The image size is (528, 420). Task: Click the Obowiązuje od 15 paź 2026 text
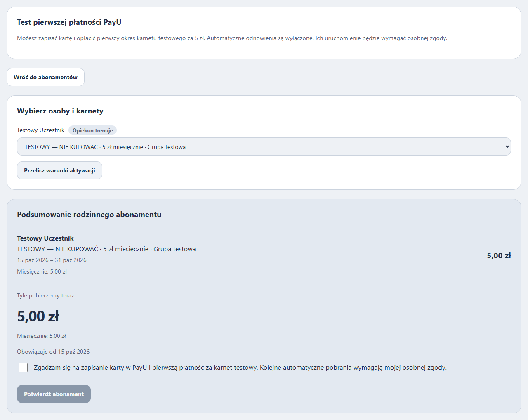click(53, 352)
